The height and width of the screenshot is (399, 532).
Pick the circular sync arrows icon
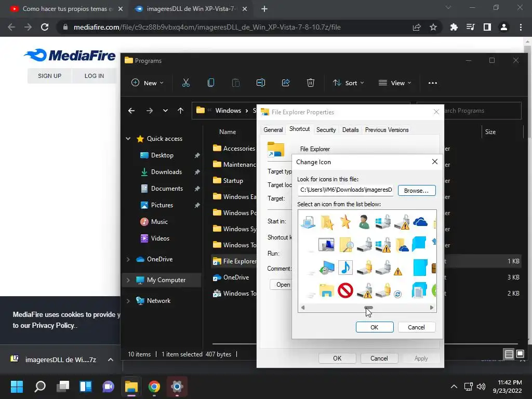(397, 294)
